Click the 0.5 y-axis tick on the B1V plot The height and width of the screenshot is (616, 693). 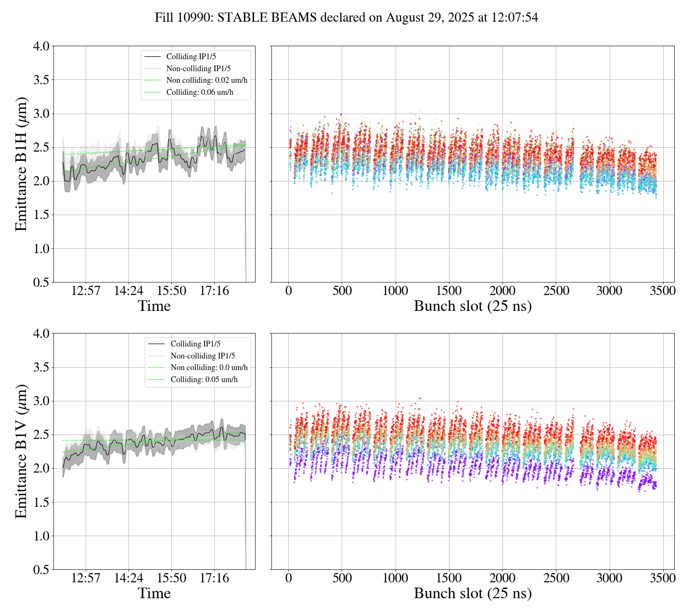coord(41,570)
